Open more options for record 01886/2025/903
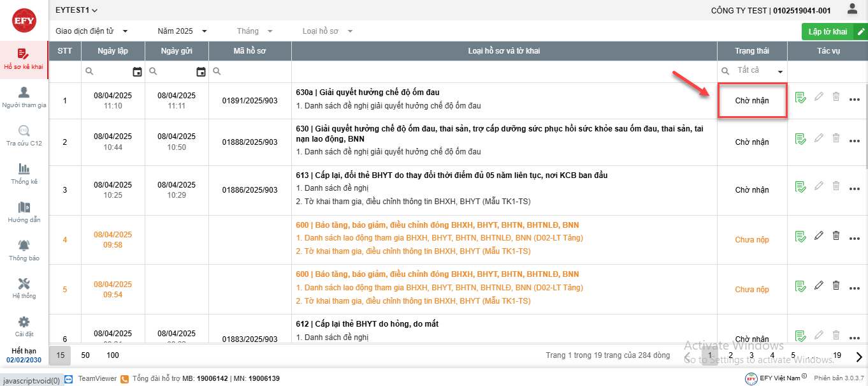 pos(855,189)
